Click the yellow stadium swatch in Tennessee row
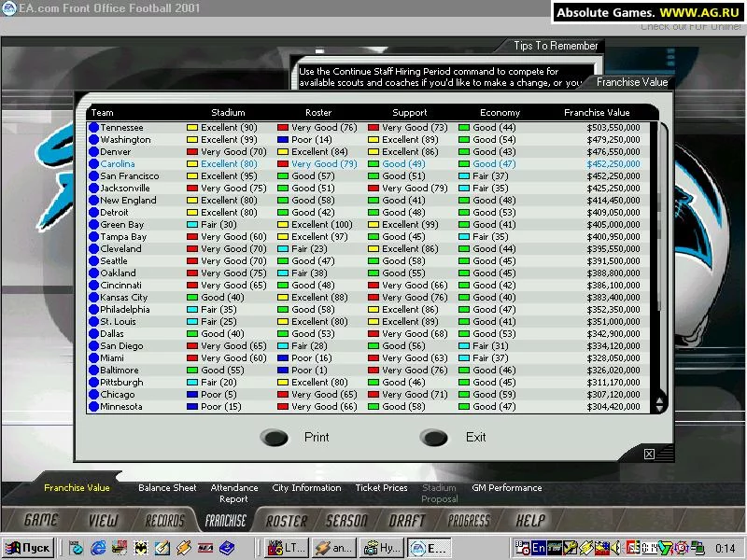This screenshot has width=747, height=560. (x=192, y=128)
